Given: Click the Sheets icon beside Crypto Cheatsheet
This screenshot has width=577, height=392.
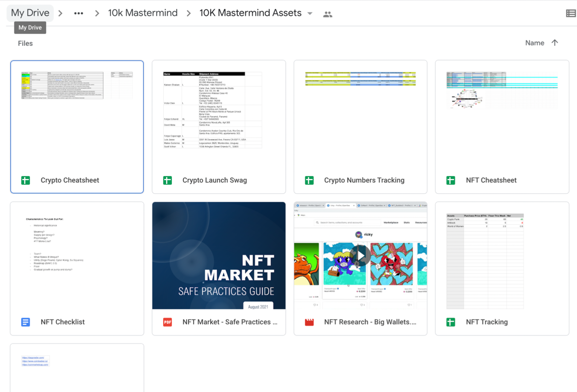Looking at the screenshot, I should 26,180.
